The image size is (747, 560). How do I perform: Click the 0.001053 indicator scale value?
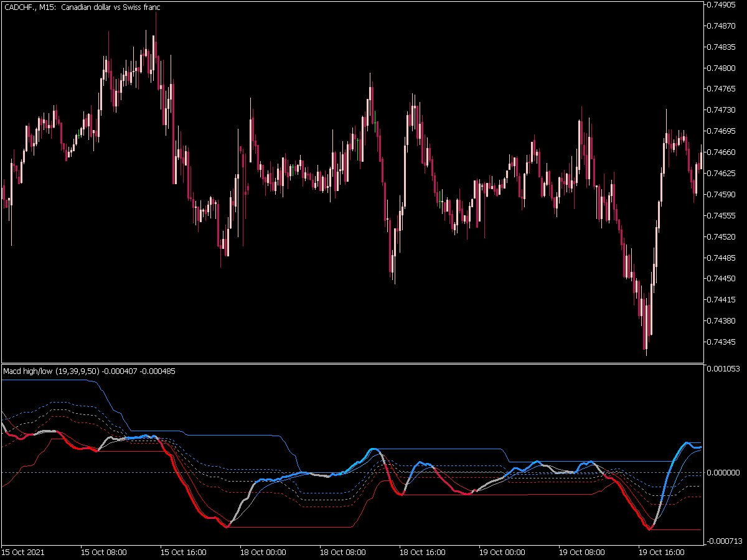click(x=725, y=369)
